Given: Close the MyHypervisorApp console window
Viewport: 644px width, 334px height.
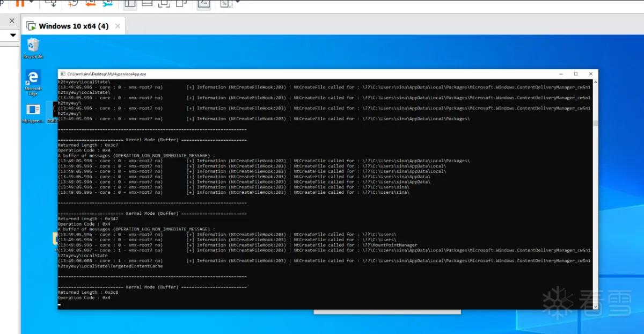Looking at the screenshot, I should pos(591,74).
